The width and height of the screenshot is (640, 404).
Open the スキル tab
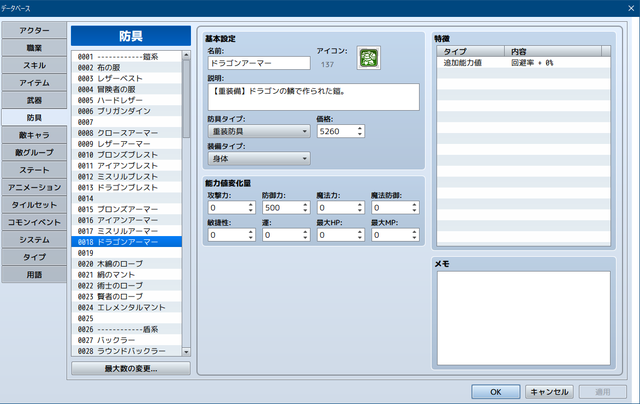[34, 65]
